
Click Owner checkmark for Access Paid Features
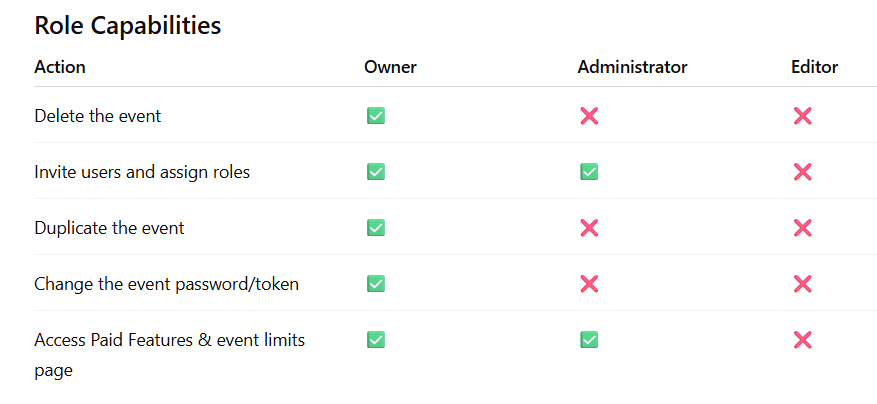376,340
